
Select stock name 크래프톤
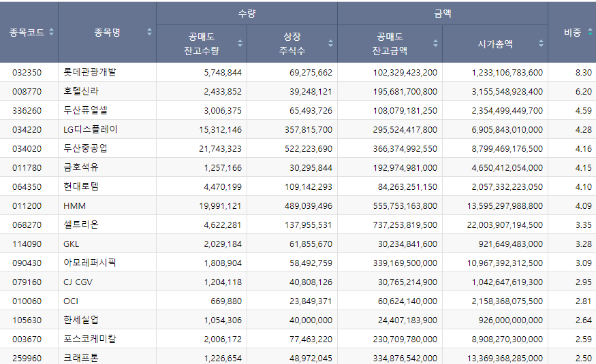pyautogui.click(x=81, y=358)
